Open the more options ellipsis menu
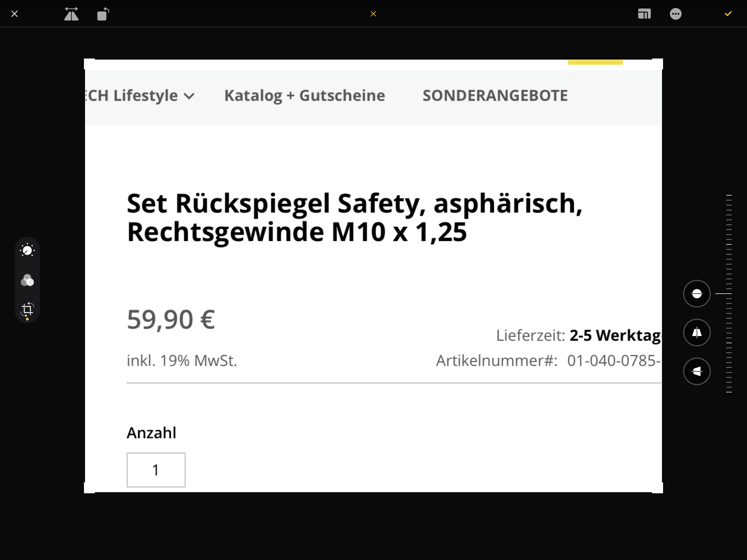The width and height of the screenshot is (747, 560). coord(675,14)
